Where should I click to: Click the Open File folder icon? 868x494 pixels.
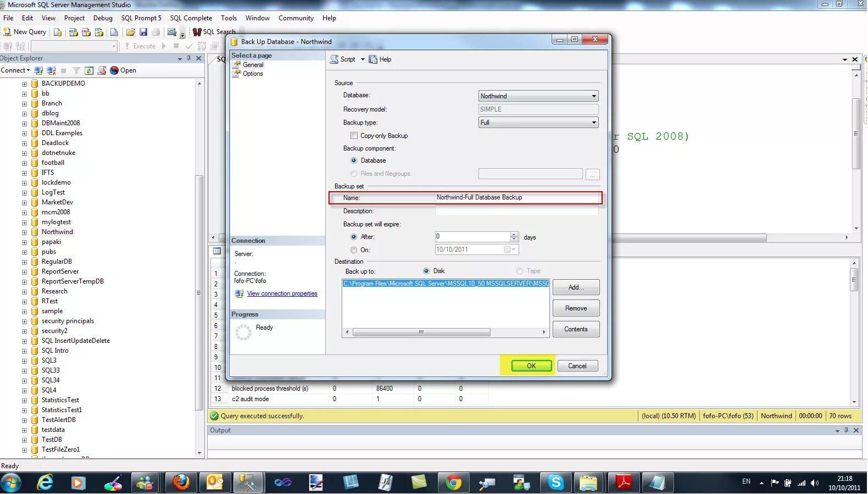click(131, 32)
